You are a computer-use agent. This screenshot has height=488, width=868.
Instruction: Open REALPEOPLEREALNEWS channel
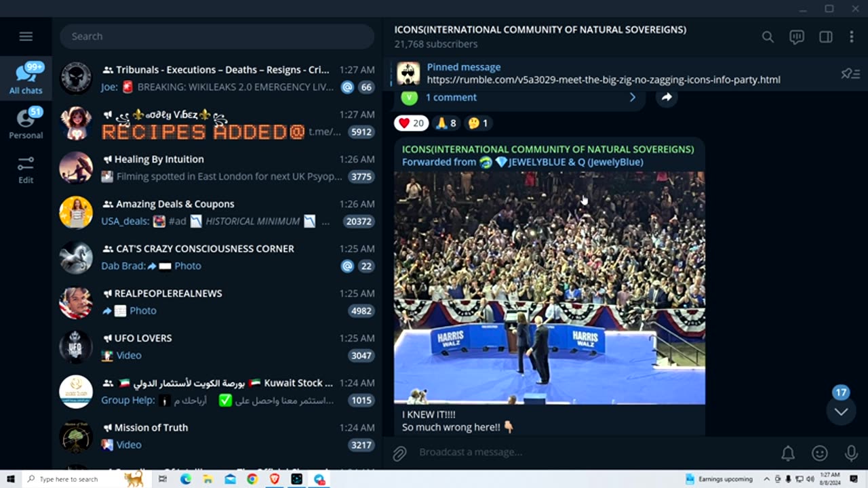point(217,302)
